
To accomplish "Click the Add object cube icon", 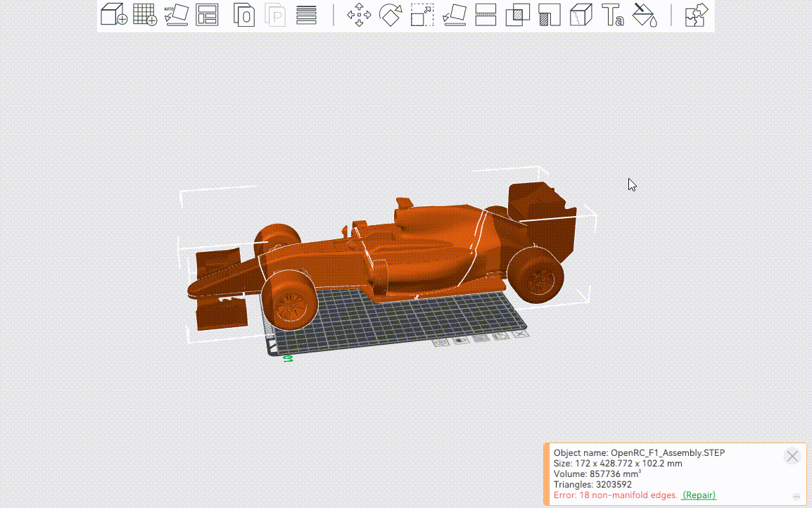I will click(113, 15).
